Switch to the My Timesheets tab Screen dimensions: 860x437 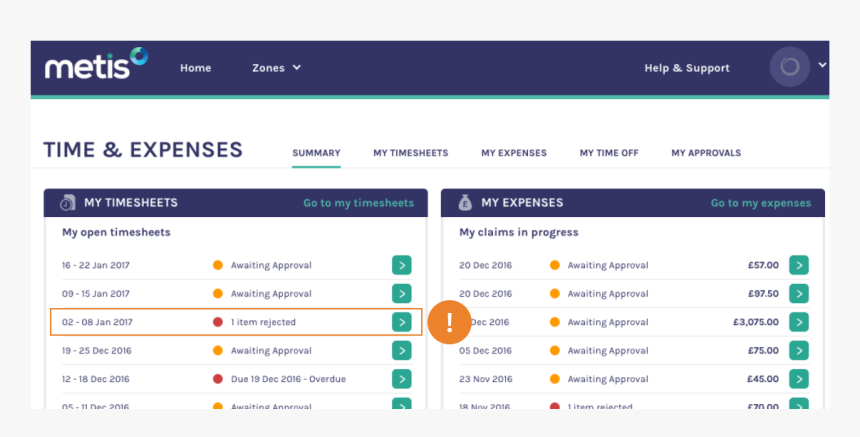[x=410, y=153]
